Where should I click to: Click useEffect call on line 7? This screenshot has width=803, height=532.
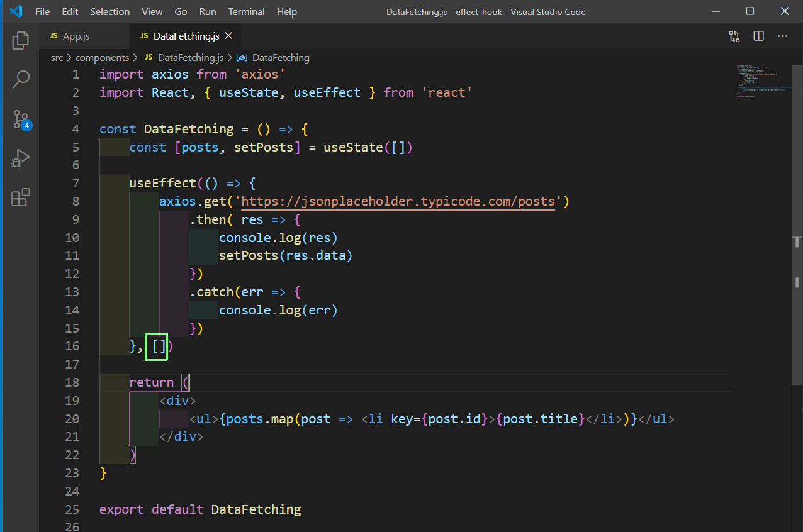162,183
